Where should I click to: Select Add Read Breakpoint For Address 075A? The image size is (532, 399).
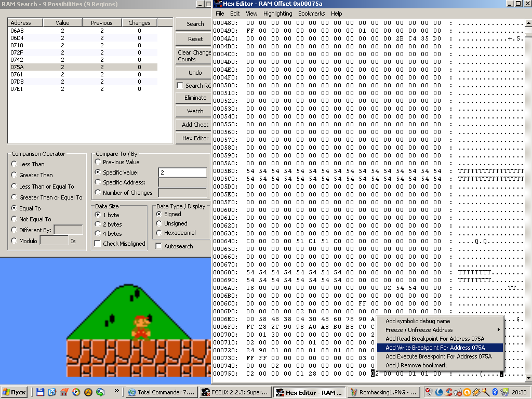tap(440, 339)
